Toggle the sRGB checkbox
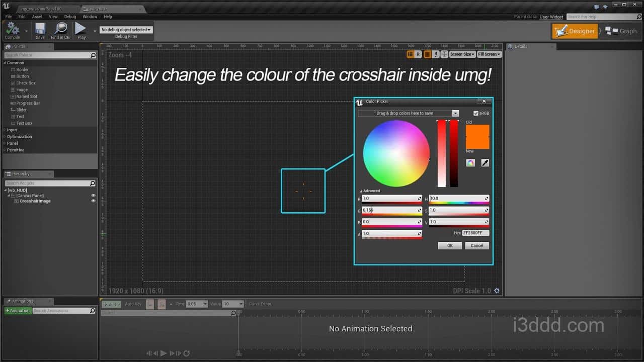This screenshot has width=644, height=362. [476, 114]
